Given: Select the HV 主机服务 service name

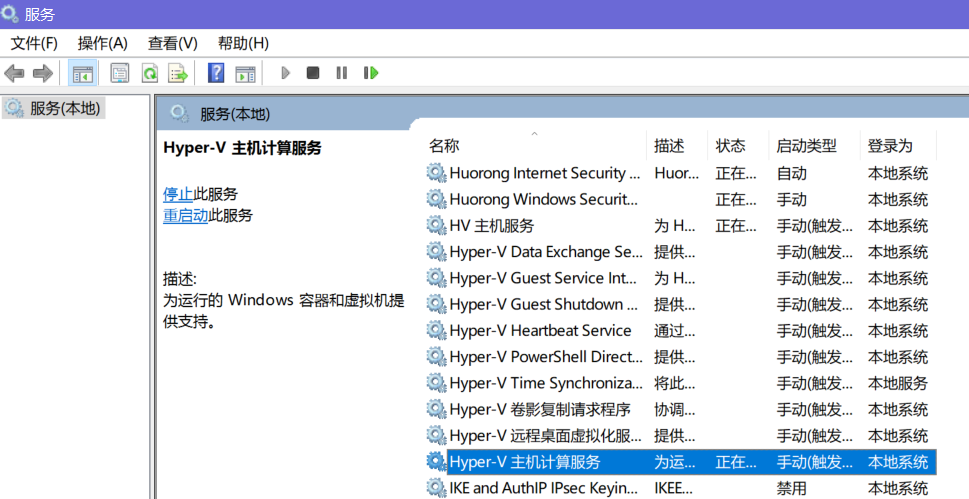Looking at the screenshot, I should (491, 226).
